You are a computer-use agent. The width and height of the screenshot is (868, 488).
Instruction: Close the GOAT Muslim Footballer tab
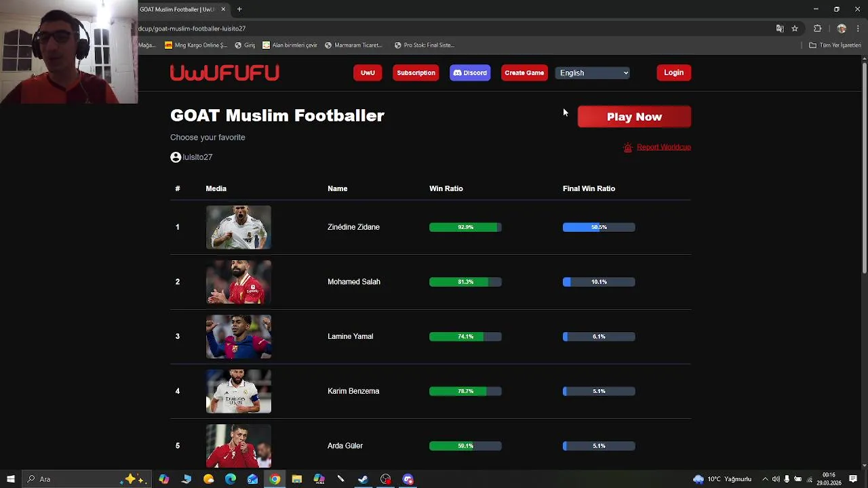tap(223, 9)
